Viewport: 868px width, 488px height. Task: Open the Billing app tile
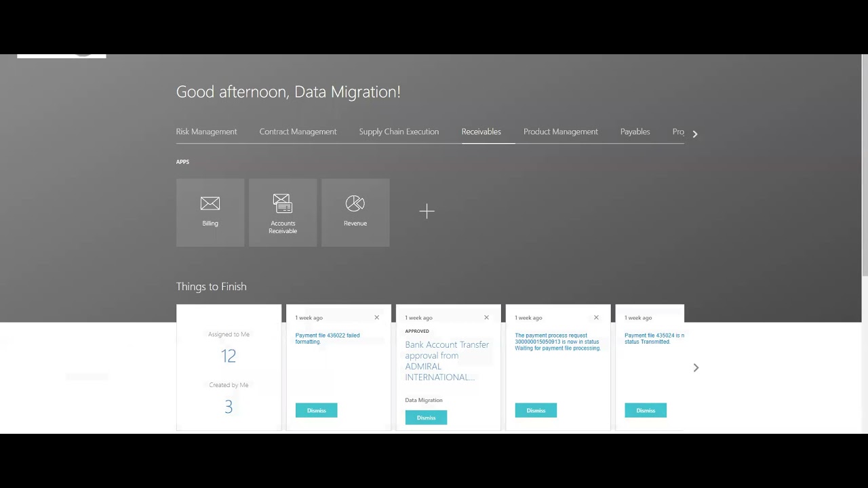(x=210, y=213)
